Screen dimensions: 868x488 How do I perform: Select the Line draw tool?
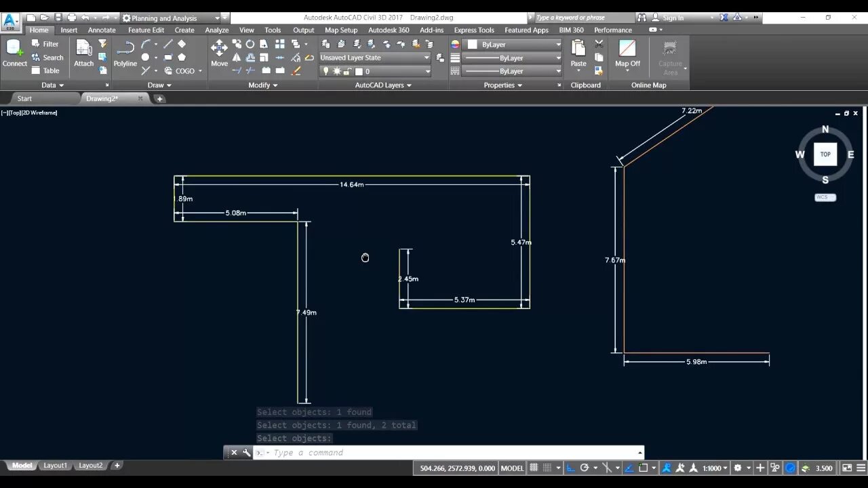pyautogui.click(x=168, y=44)
